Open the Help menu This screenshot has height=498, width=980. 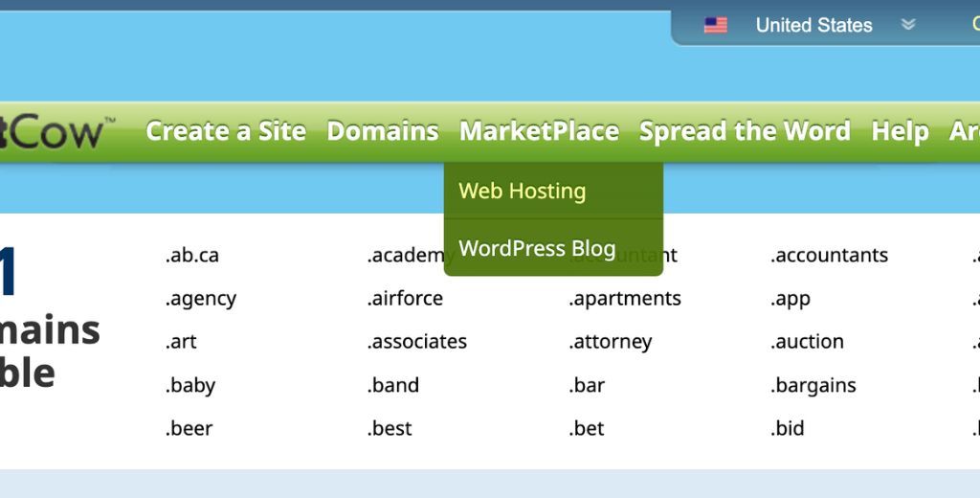click(x=900, y=131)
